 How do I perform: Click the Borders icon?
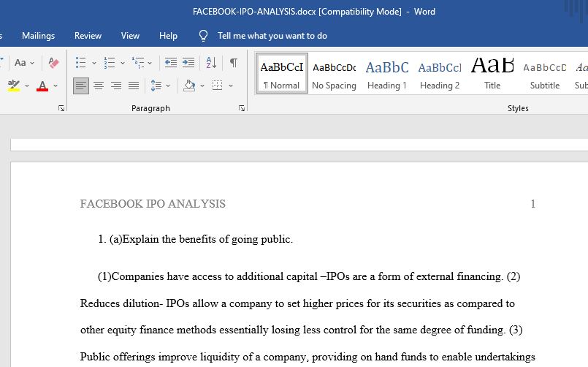click(x=217, y=86)
